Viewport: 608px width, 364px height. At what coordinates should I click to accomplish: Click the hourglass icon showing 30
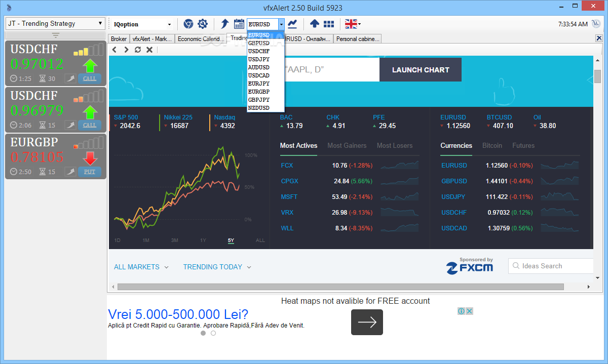coord(43,79)
